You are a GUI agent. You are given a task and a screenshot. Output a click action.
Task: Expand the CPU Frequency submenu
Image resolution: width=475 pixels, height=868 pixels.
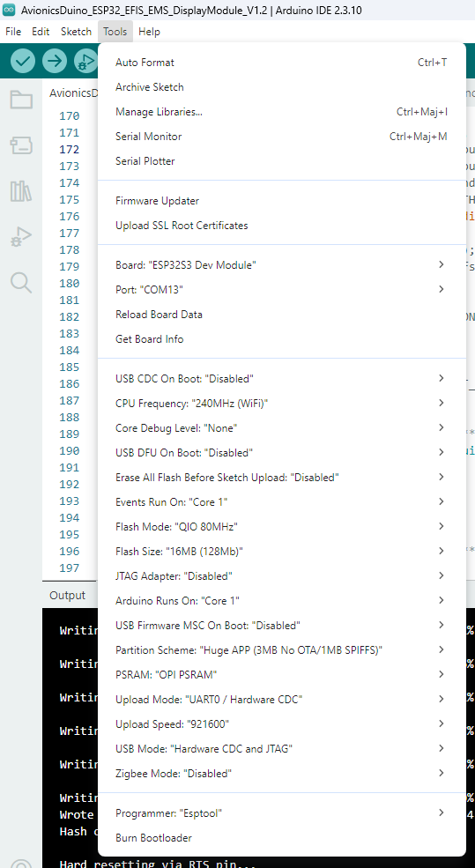(x=282, y=404)
